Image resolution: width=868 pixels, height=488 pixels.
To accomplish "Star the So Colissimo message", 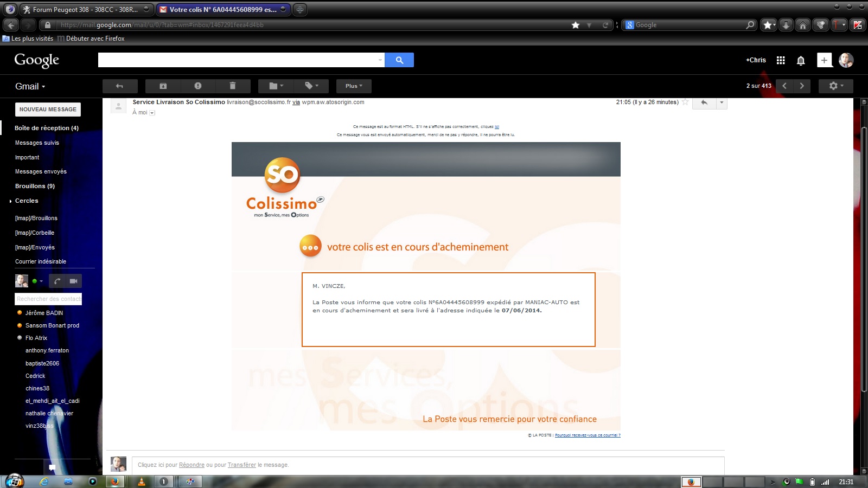I will [685, 102].
